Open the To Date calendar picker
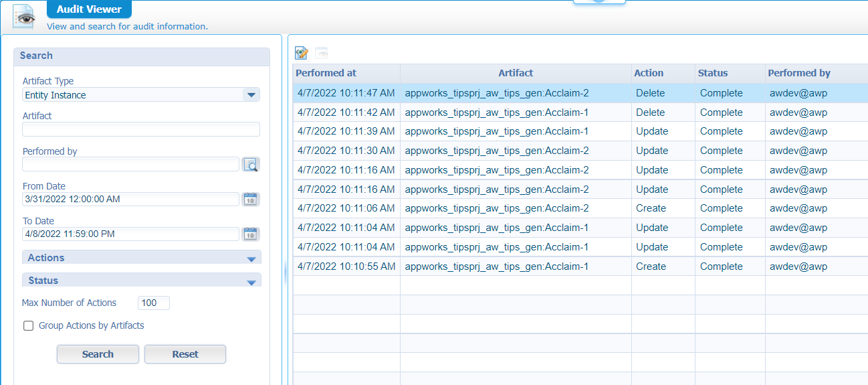Viewport: 868px width, 385px height. (251, 234)
